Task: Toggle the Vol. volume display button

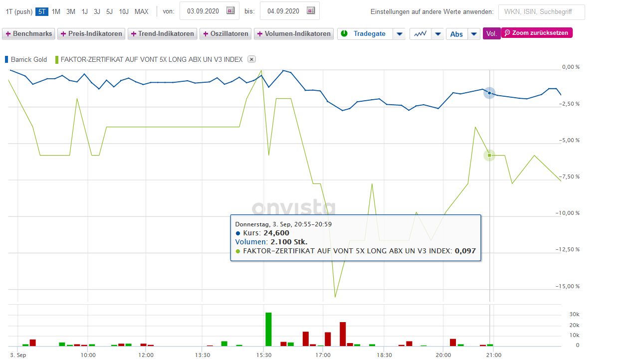Action: point(492,34)
